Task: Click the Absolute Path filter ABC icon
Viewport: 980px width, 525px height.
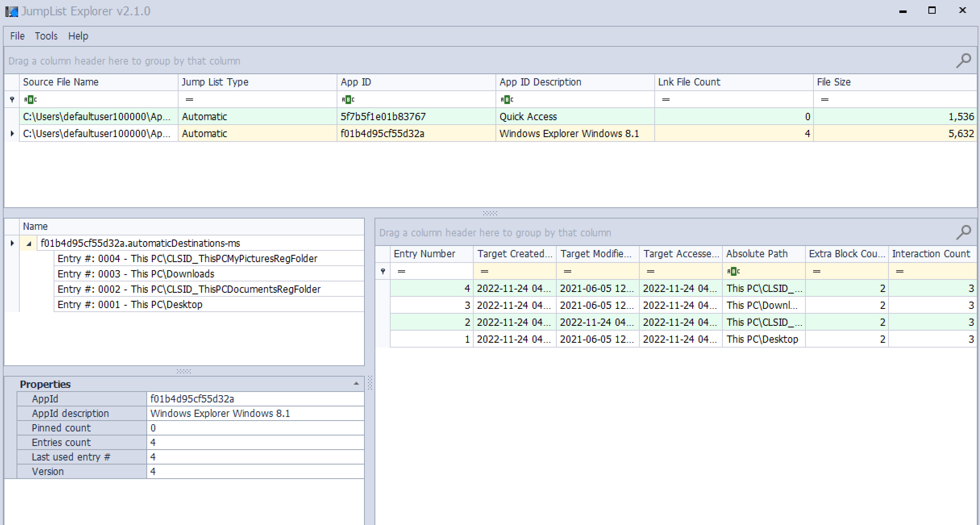Action: pyautogui.click(x=733, y=271)
